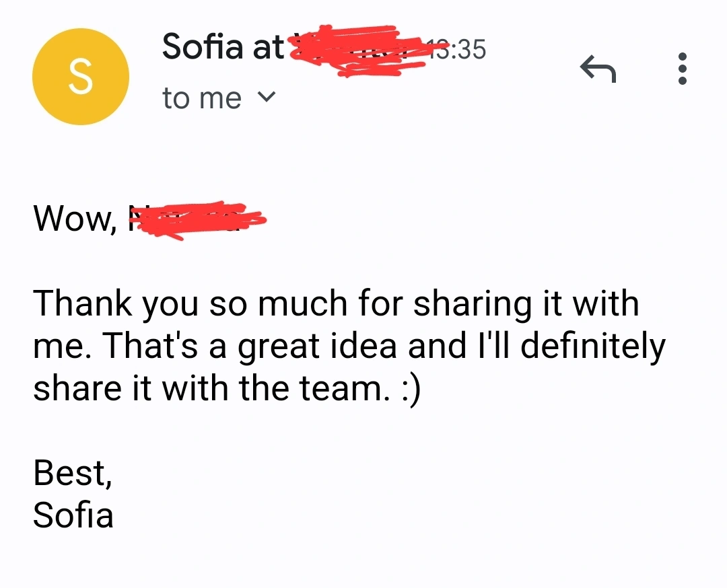Open recipient details by tapping 'to me'
Image resolution: width=727 pixels, height=588 pixels.
pyautogui.click(x=201, y=97)
